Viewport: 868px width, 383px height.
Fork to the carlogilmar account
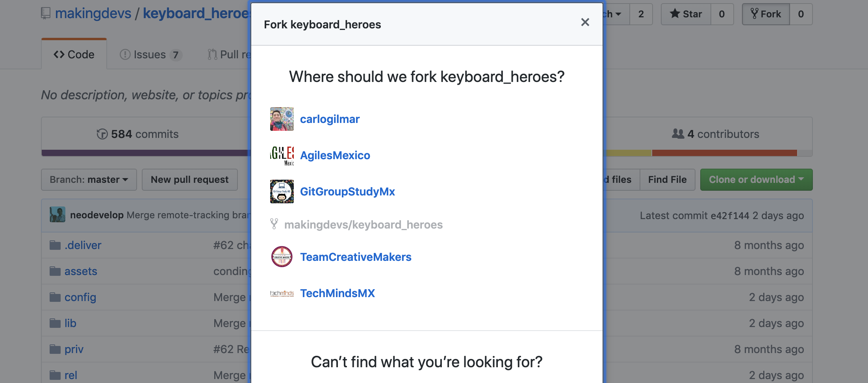(x=330, y=119)
